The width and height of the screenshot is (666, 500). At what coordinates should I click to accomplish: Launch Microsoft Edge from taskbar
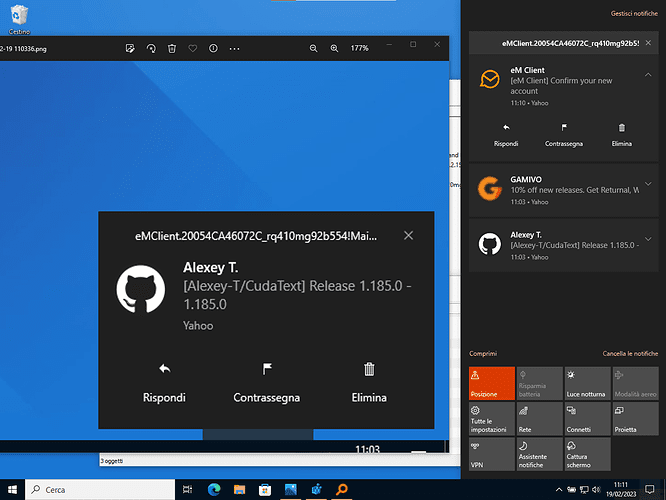214,490
